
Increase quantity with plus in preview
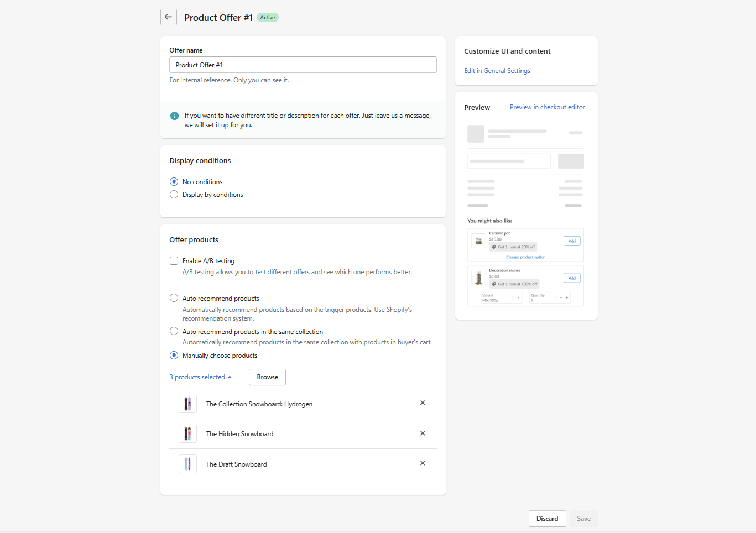567,297
